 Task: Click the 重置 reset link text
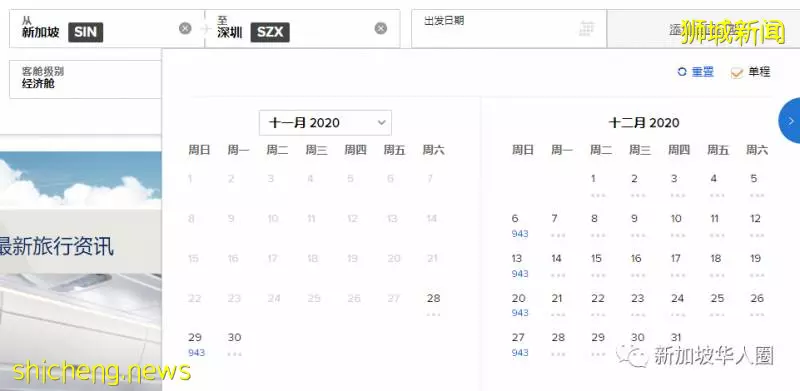(703, 72)
